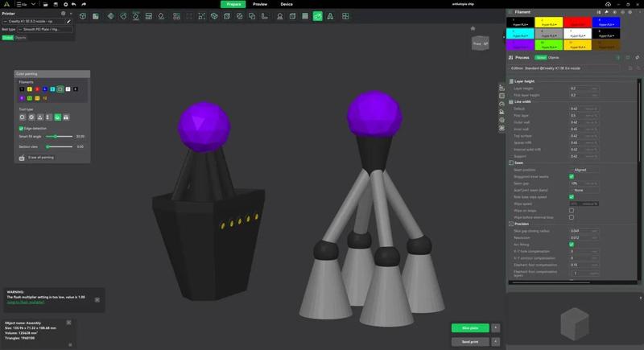Select the triangle brush tool type
Image resolution: width=644 pixels, height=350 pixels.
click(39, 117)
